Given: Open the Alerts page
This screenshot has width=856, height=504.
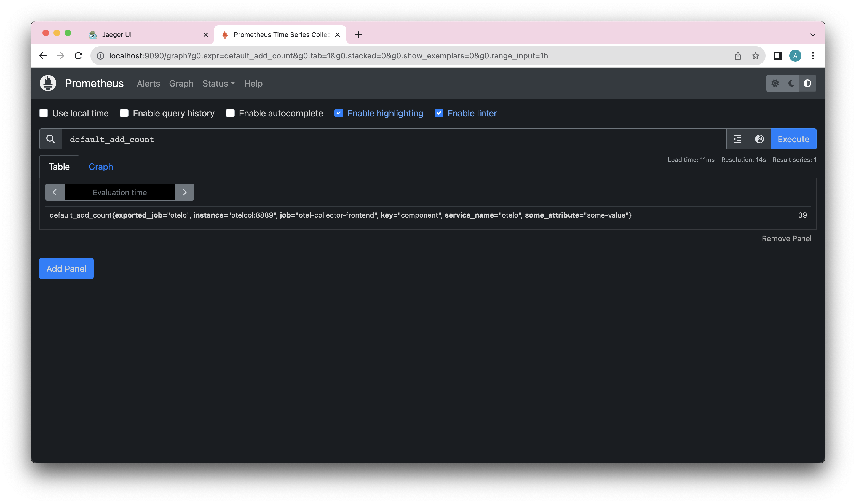Looking at the screenshot, I should [x=148, y=83].
